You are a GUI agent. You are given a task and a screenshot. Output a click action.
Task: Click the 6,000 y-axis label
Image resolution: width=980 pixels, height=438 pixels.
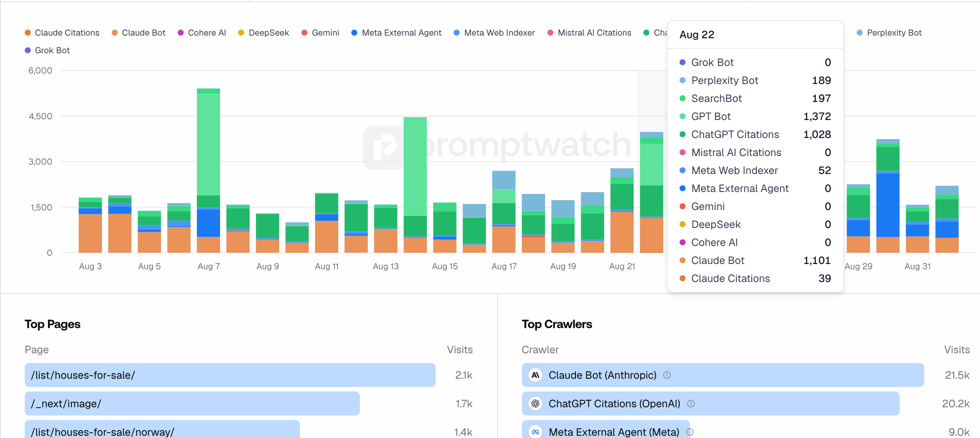[40, 70]
